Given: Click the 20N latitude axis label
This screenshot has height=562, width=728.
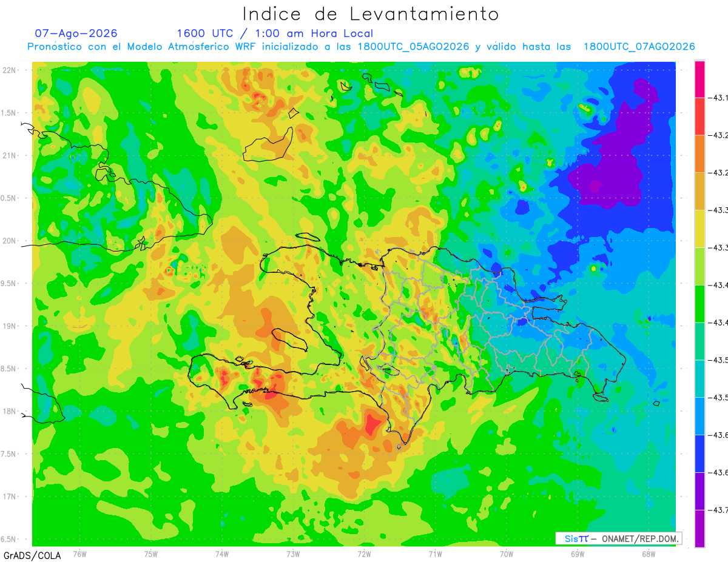Looking at the screenshot, I should tap(10, 241).
